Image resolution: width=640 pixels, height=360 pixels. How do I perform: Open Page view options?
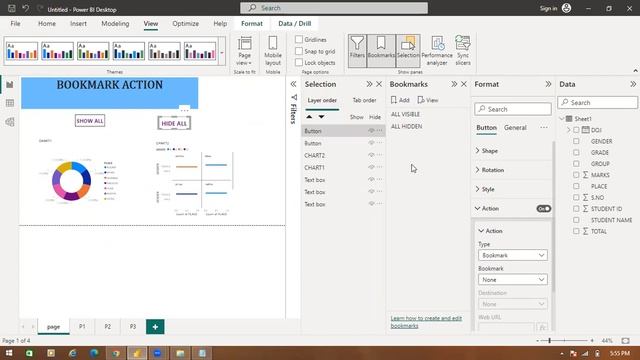[244, 51]
